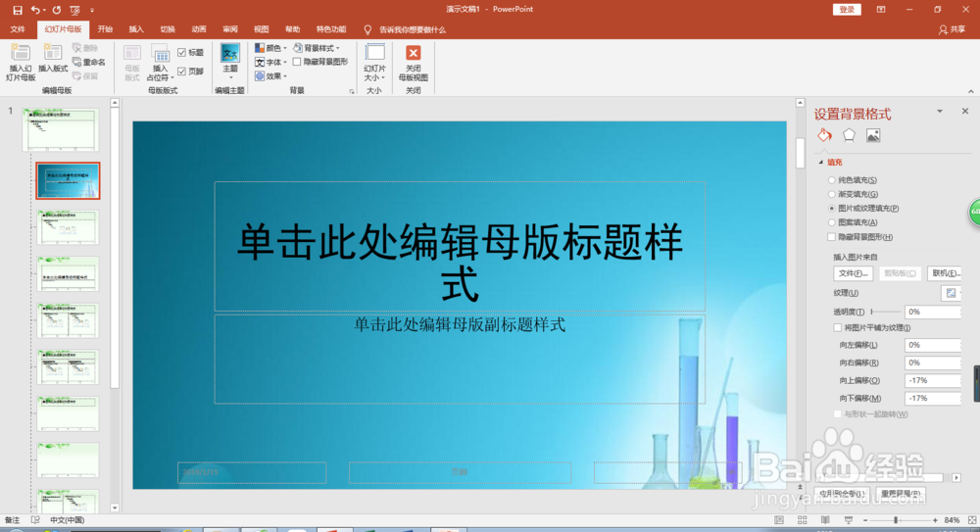Check Hide background graphics in pane

(x=831, y=237)
